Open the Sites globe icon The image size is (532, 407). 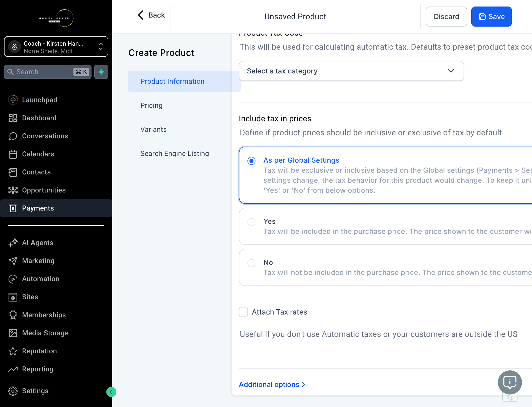pos(13,297)
